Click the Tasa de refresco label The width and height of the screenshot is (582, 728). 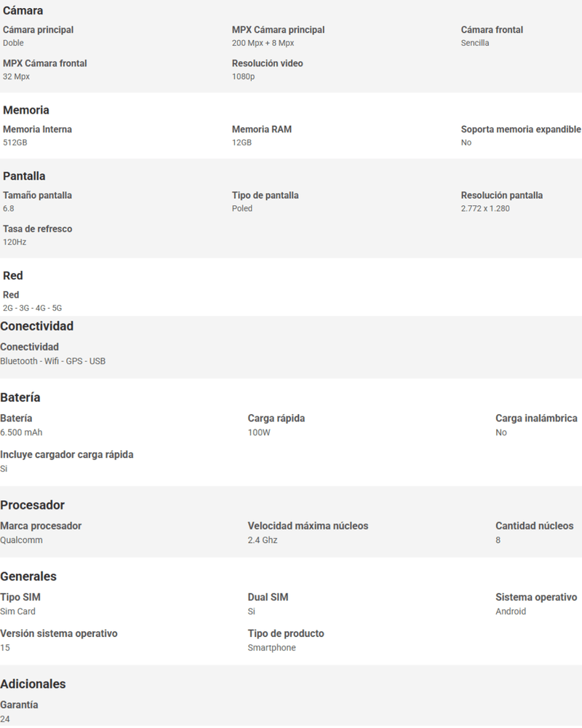38,229
